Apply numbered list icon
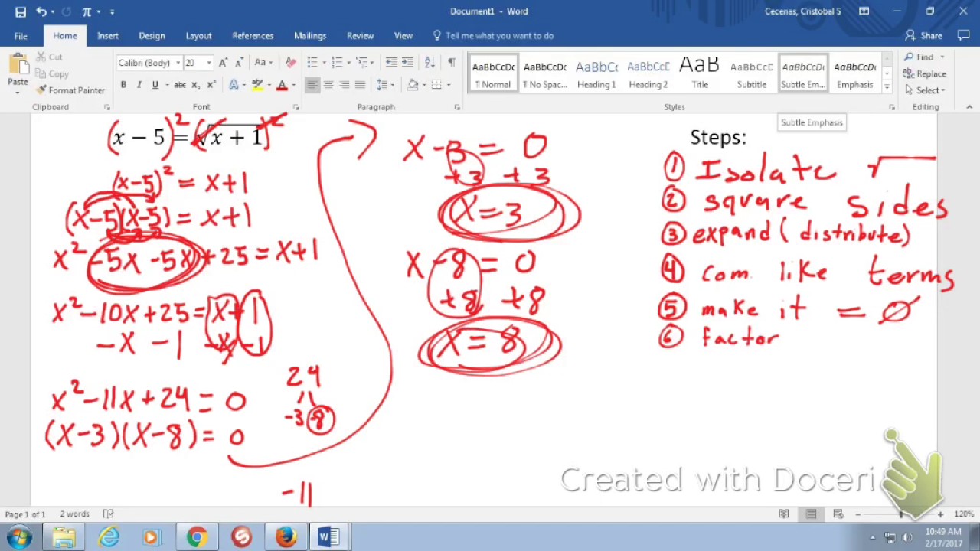 pos(337,63)
